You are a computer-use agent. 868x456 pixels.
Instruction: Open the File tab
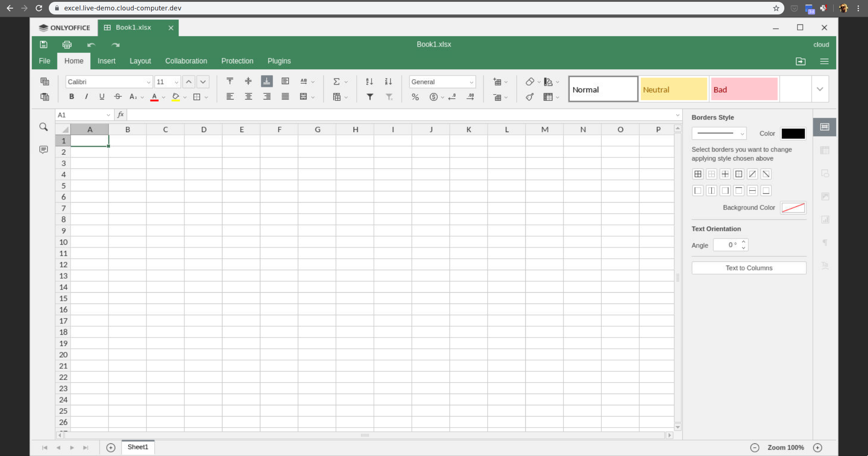(44, 61)
